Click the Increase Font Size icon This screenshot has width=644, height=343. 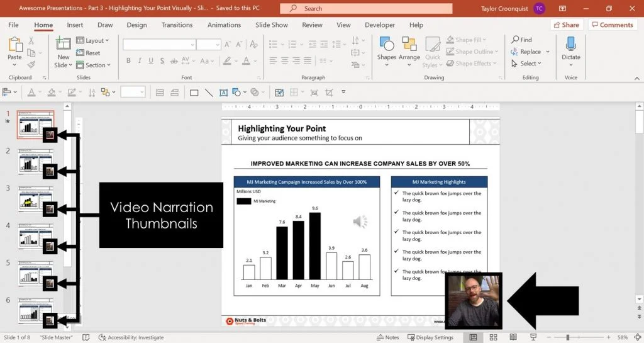coord(228,44)
